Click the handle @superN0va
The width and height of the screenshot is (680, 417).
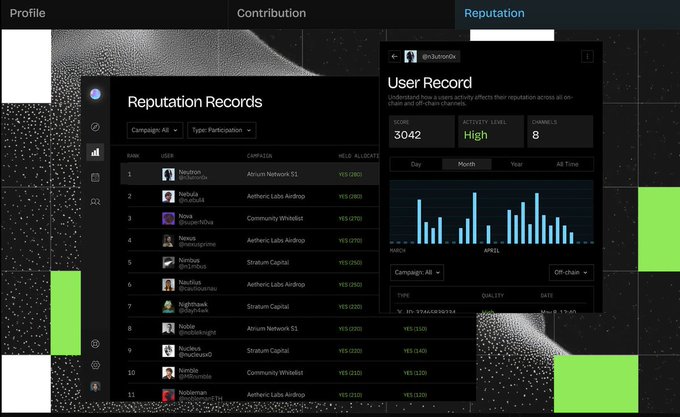[196, 222]
